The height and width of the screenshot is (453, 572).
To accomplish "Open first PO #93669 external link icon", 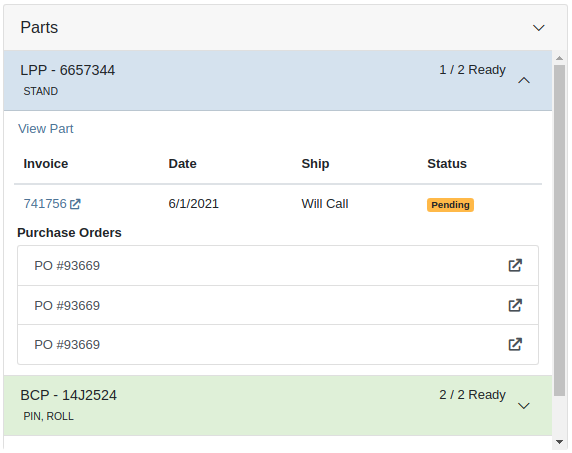I will pyautogui.click(x=515, y=266).
